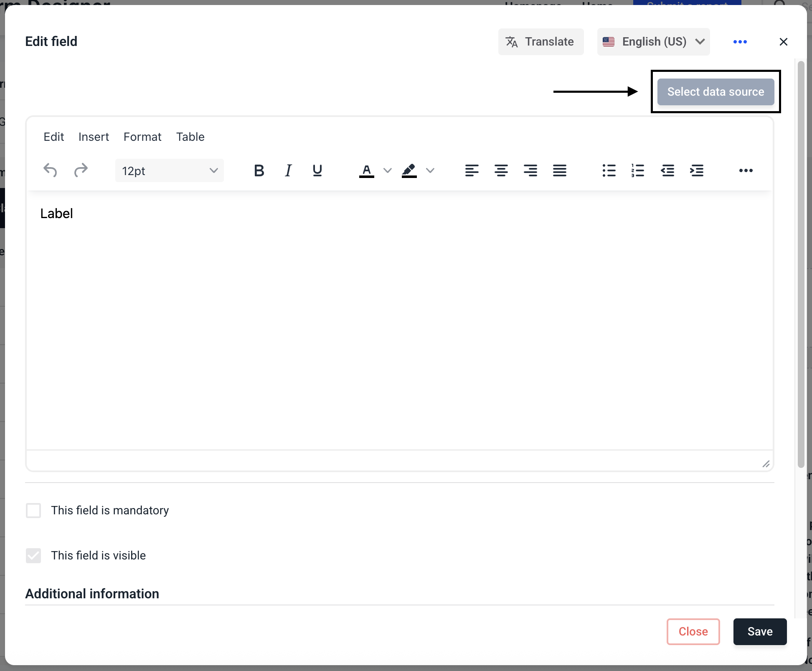Open the Insert menu

point(94,137)
